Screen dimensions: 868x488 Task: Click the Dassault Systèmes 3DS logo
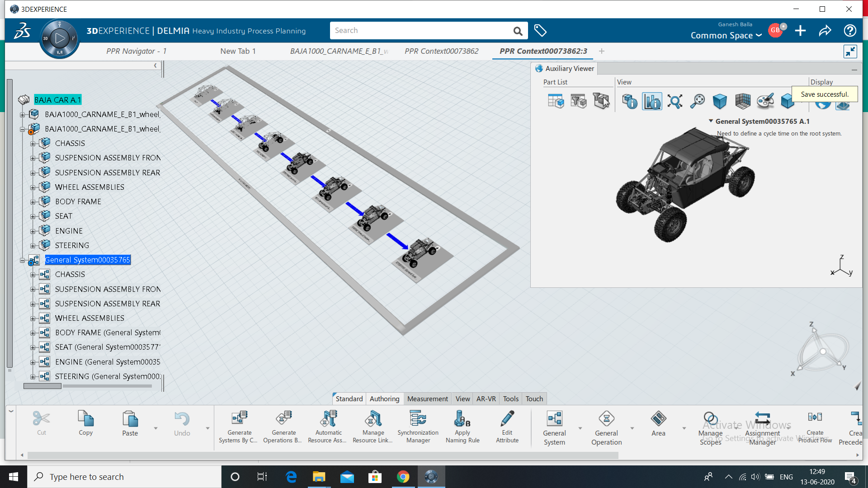22,31
